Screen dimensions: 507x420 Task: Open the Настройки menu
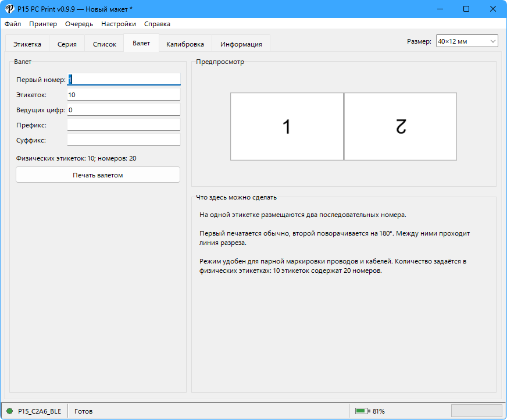coord(119,24)
